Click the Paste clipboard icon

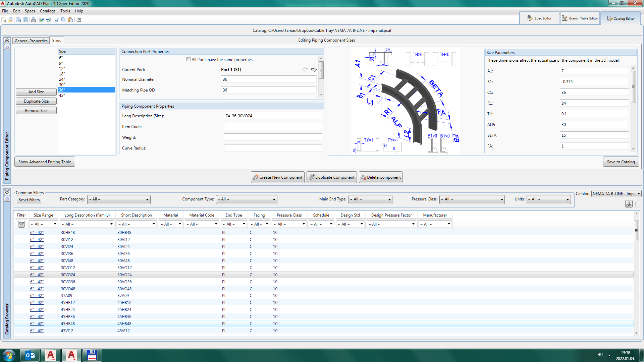(70, 20)
